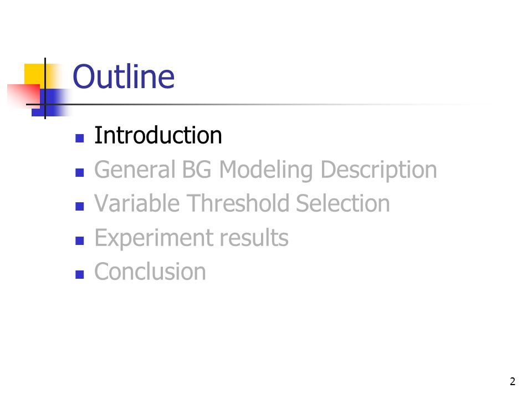Click the Outline slide title
Image resolution: width=532 pixels, height=399 pixels.
[x=124, y=76]
